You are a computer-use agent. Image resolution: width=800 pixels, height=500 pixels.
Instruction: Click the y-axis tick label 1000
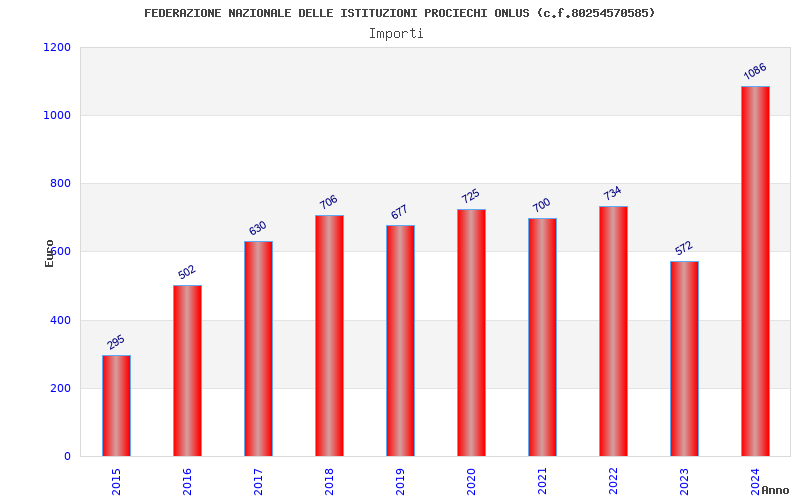[57, 115]
